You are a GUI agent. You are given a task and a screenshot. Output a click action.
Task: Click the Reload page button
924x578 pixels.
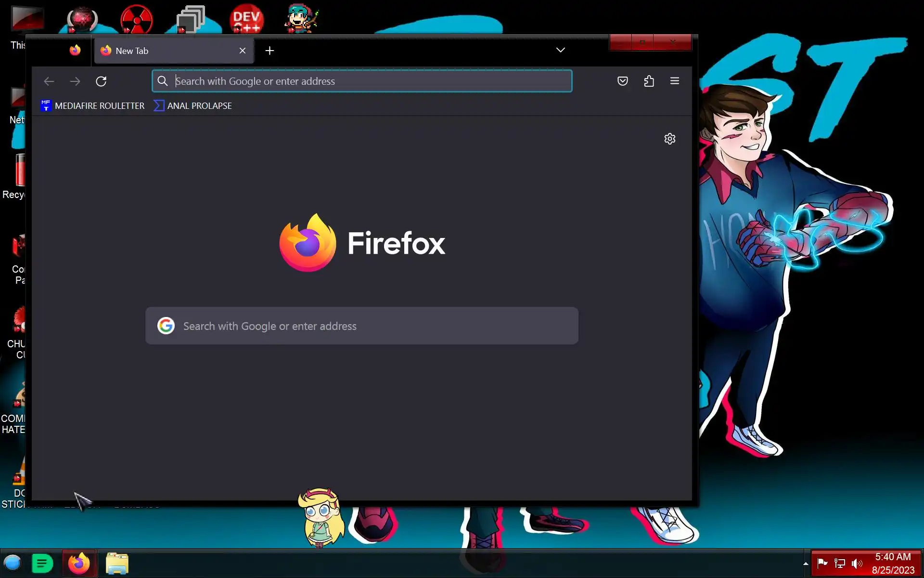101,81
